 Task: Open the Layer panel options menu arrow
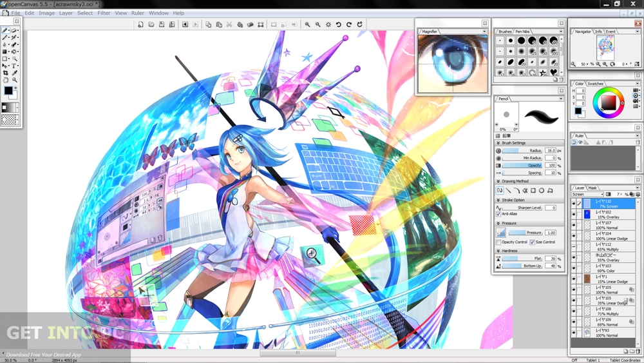[638, 188]
